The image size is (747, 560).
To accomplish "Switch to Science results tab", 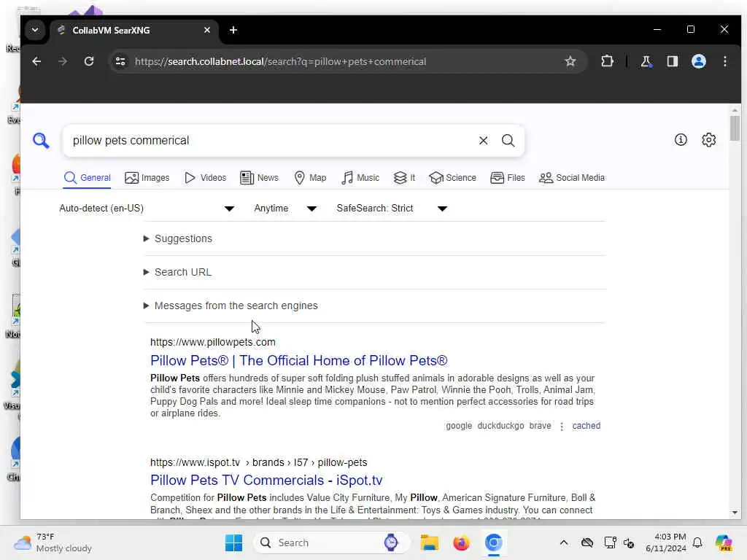I will click(452, 178).
